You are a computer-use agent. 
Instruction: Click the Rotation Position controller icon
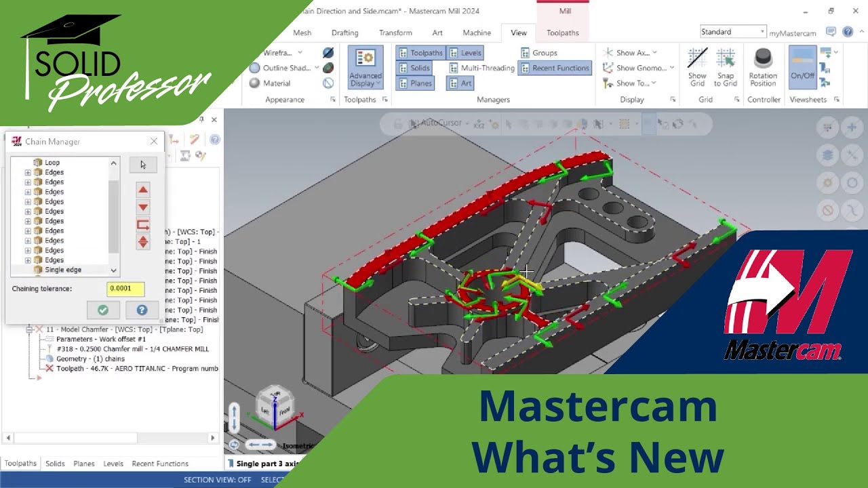click(763, 67)
